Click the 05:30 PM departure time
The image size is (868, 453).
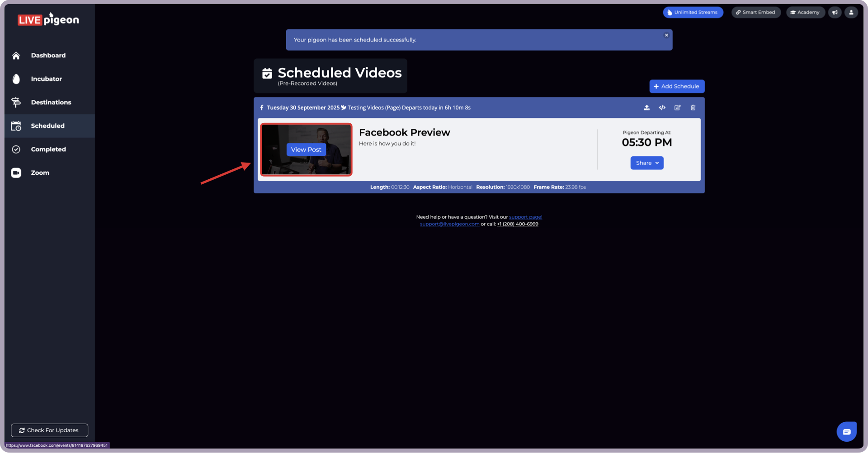pyautogui.click(x=647, y=143)
